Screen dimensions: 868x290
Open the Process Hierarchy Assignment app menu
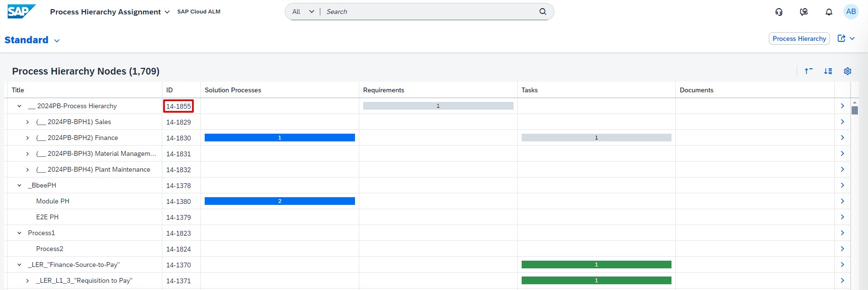pyautogui.click(x=110, y=12)
